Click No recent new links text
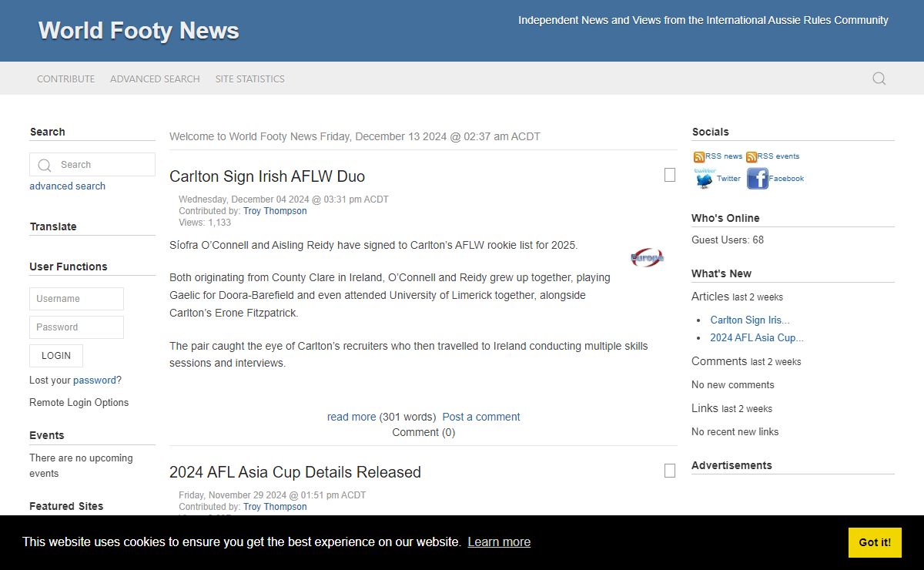 735,431
